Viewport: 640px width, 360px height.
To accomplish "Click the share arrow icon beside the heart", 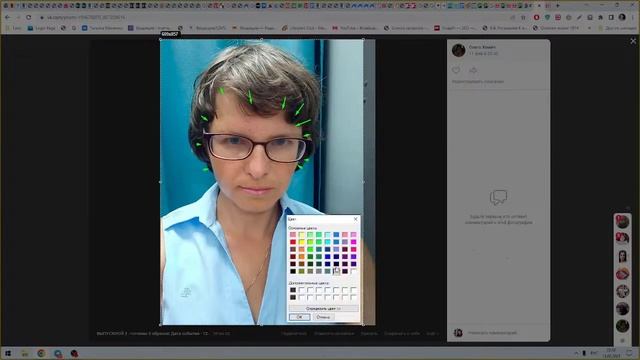I will [473, 70].
